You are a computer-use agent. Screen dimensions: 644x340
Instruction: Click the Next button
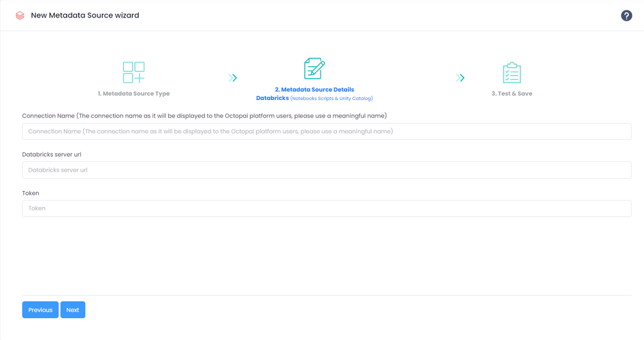pyautogui.click(x=73, y=310)
